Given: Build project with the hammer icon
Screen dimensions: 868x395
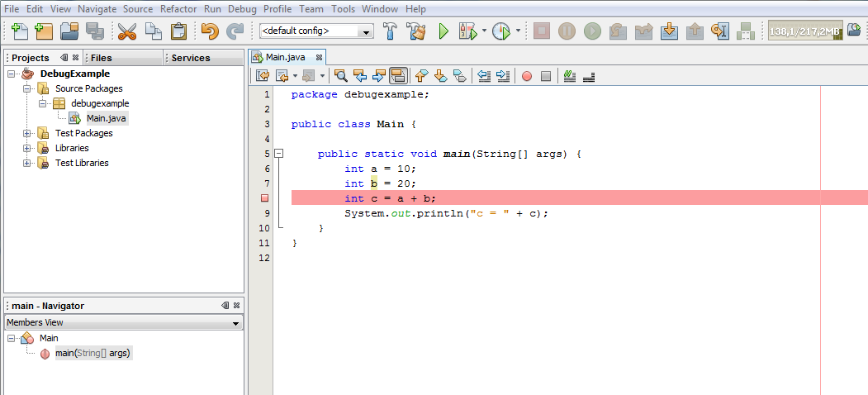Looking at the screenshot, I should click(x=391, y=31).
